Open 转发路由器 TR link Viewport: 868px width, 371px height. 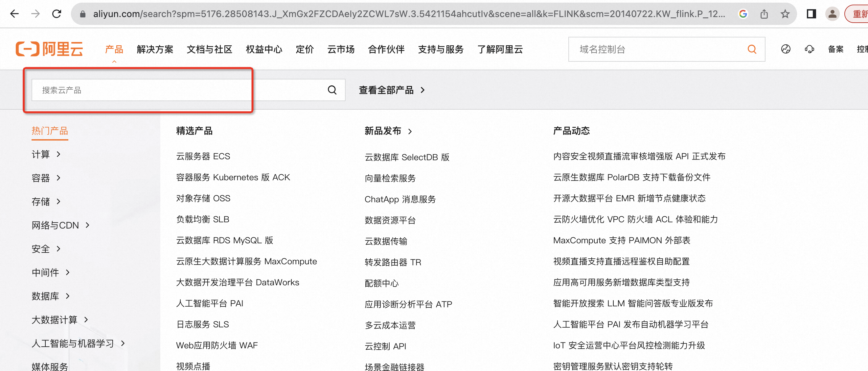click(393, 262)
